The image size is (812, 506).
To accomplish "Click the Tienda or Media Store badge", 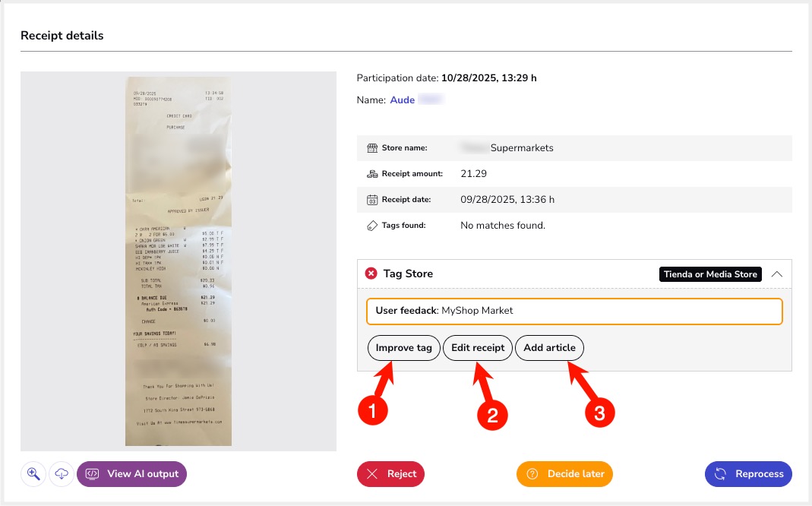I will tap(711, 274).
